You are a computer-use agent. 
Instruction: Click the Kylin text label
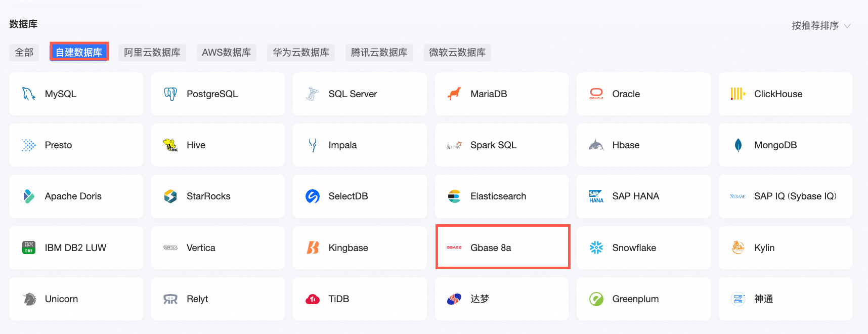tap(765, 248)
